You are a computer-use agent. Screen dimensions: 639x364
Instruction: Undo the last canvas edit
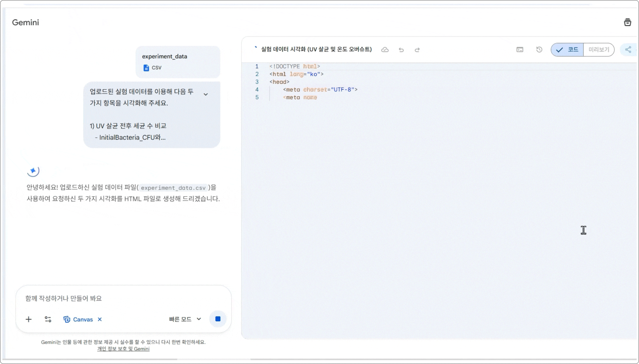pyautogui.click(x=401, y=50)
